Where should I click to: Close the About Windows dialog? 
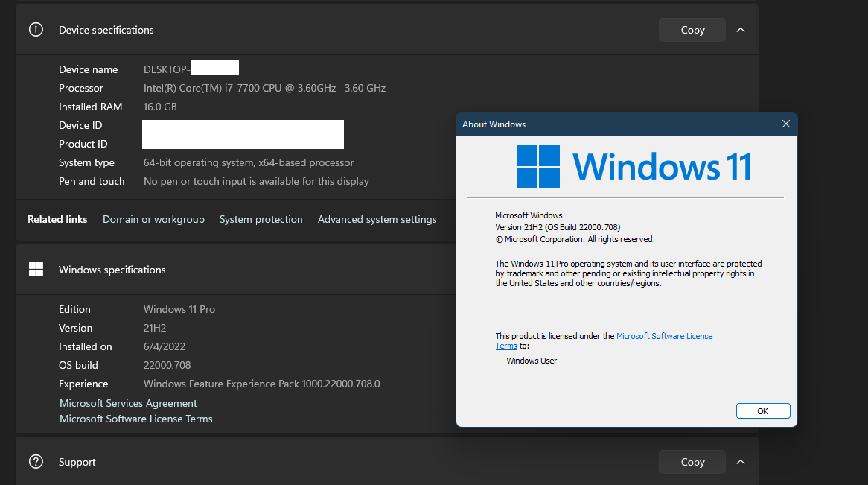tap(785, 124)
